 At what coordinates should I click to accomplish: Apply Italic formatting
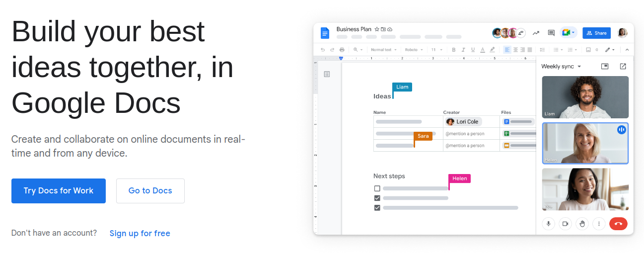tap(463, 50)
